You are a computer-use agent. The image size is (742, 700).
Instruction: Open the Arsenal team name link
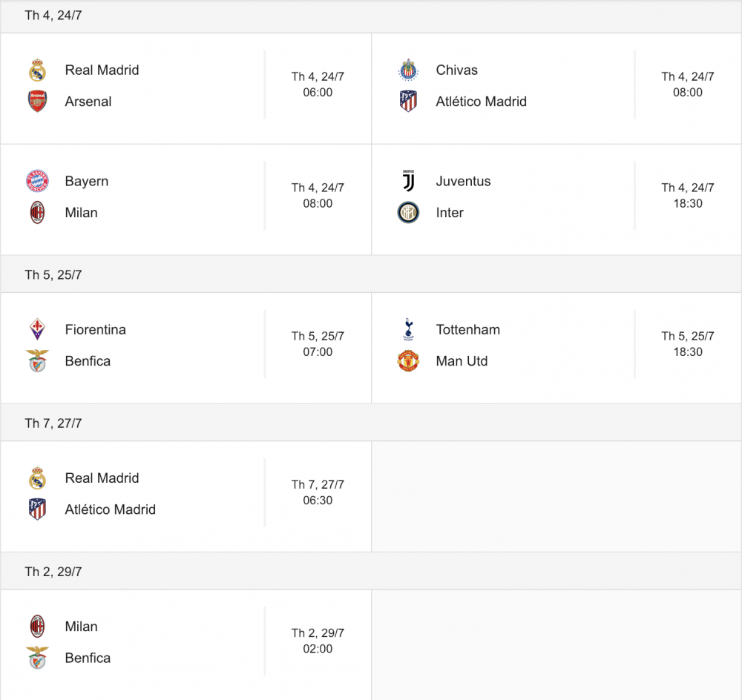click(x=88, y=102)
